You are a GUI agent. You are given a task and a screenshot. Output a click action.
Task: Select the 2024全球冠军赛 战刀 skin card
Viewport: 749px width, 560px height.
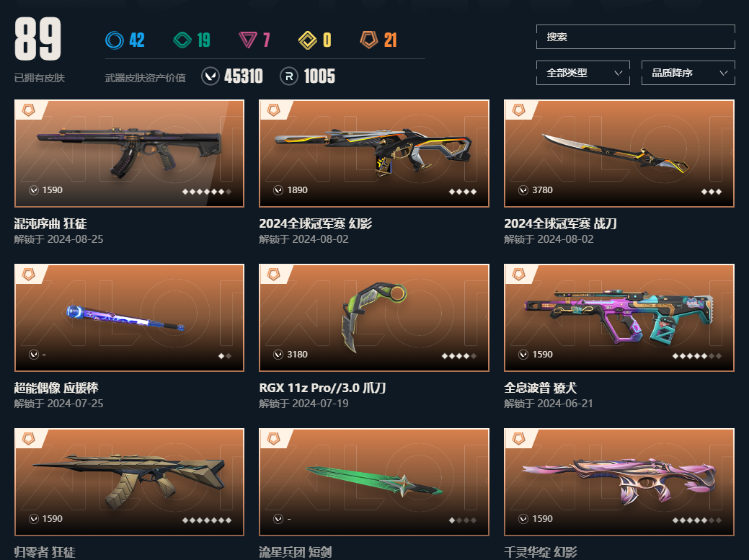(619, 154)
